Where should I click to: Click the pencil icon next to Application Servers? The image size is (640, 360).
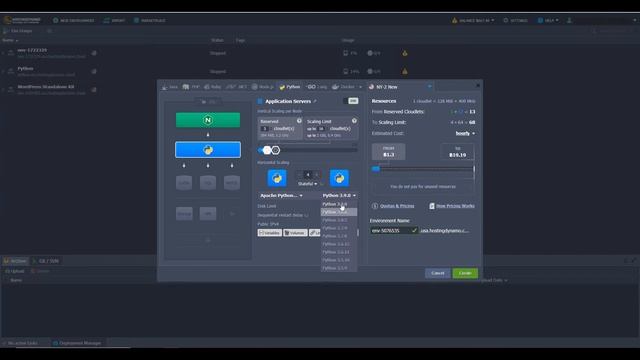[x=315, y=101]
